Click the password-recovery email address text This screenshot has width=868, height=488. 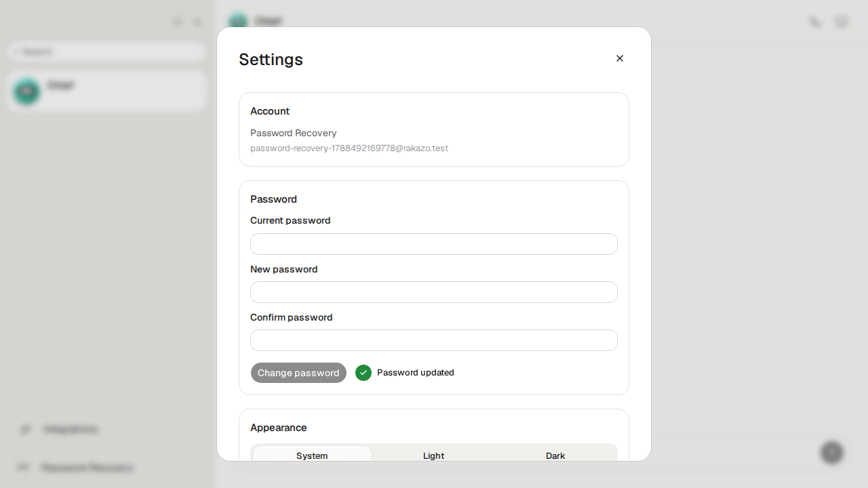[349, 148]
